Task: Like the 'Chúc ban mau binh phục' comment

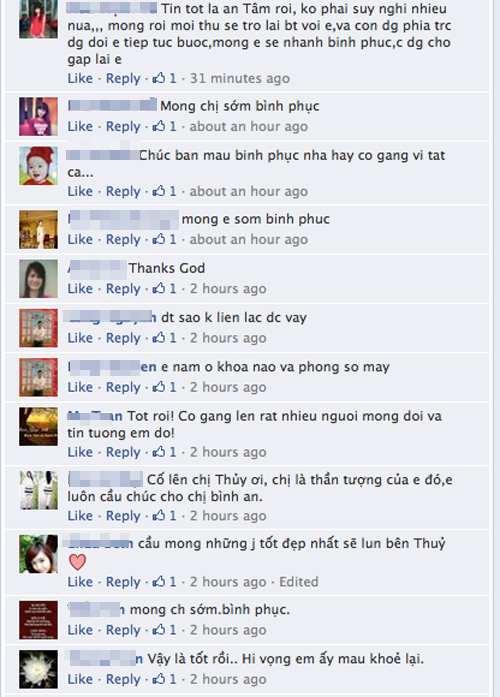Action: point(80,191)
